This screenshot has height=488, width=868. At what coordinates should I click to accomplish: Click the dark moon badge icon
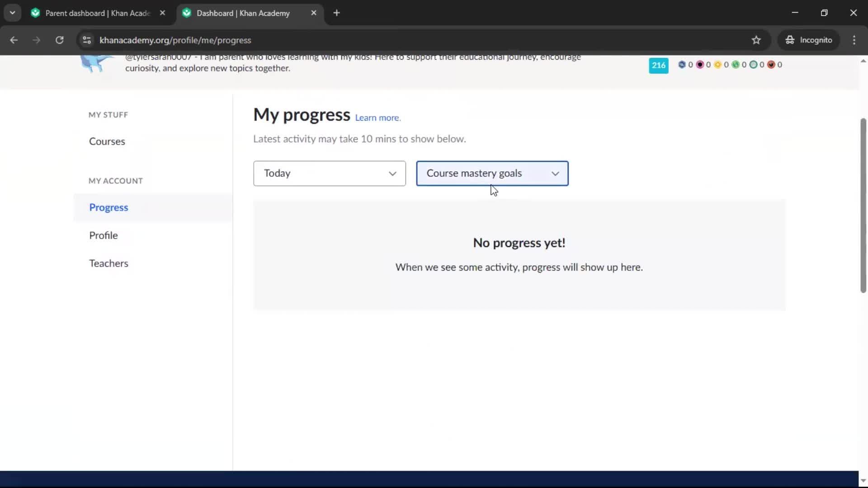700,65
